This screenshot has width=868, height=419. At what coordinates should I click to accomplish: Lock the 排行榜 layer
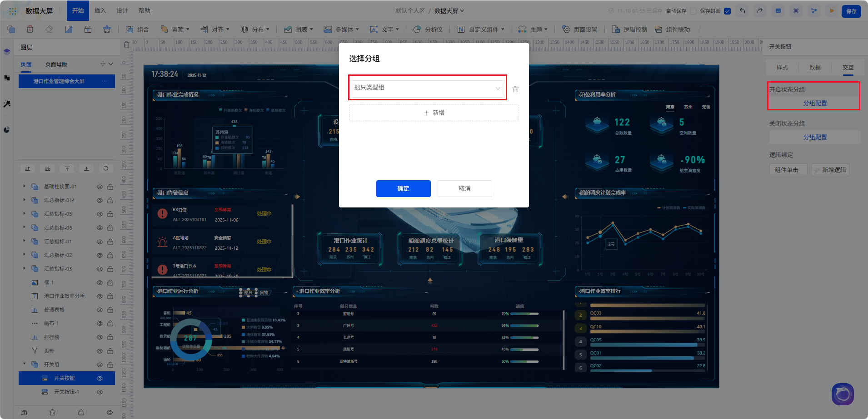coord(110,337)
